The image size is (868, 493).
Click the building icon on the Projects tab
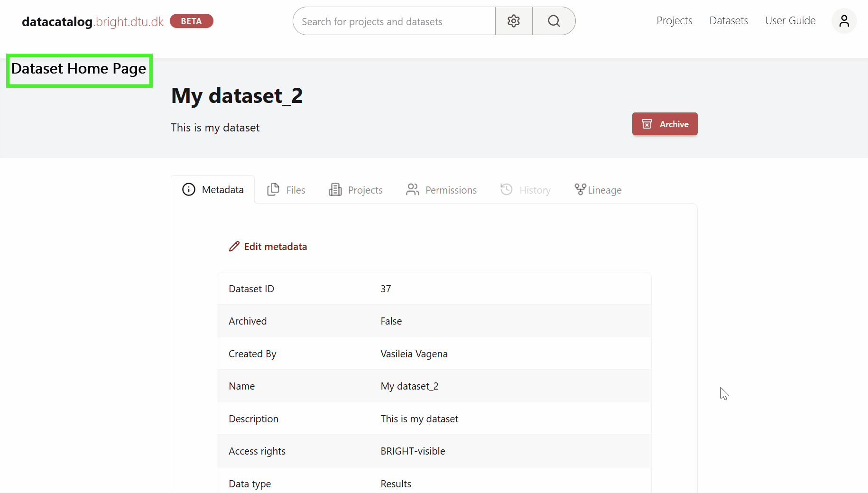pyautogui.click(x=335, y=189)
